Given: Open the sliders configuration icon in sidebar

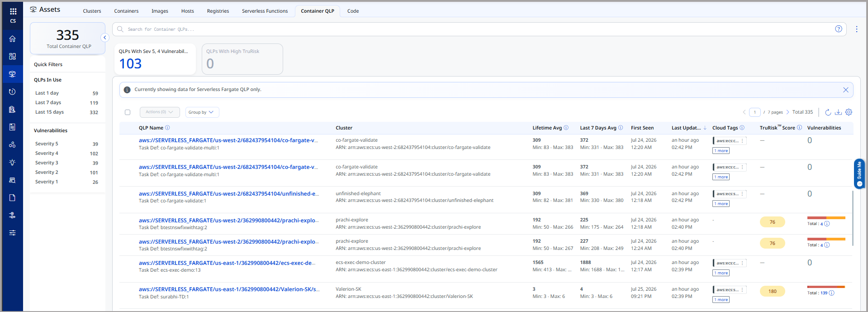Looking at the screenshot, I should [x=13, y=233].
